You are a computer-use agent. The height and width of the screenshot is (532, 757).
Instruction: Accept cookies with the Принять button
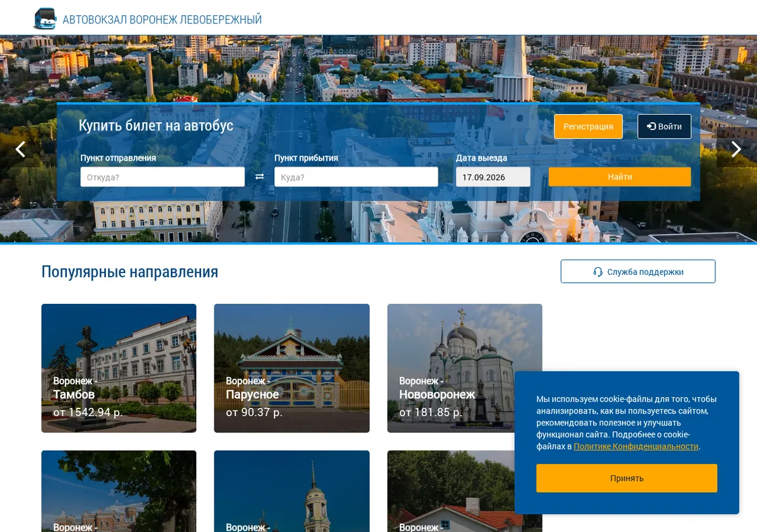(x=626, y=478)
